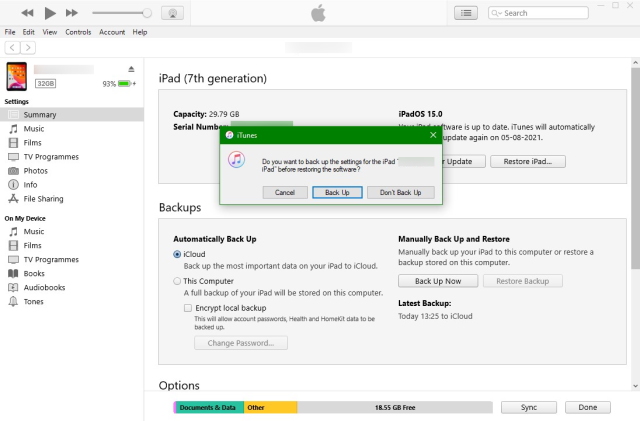
Task: Select the This Computer radio button
Action: (177, 281)
